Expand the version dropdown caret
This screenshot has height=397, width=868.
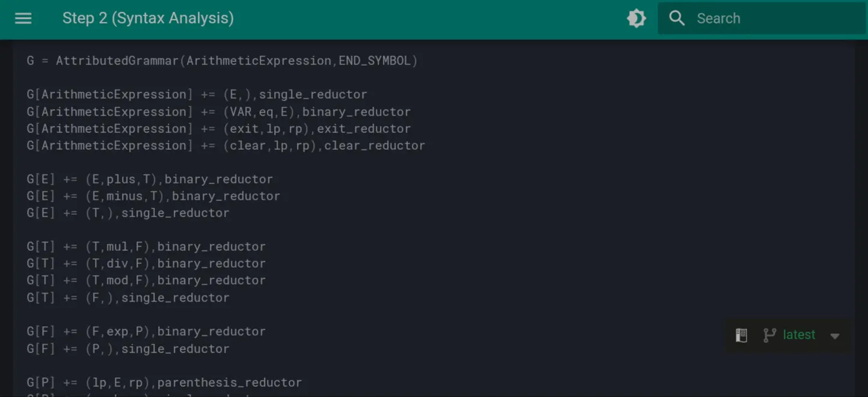pos(835,336)
